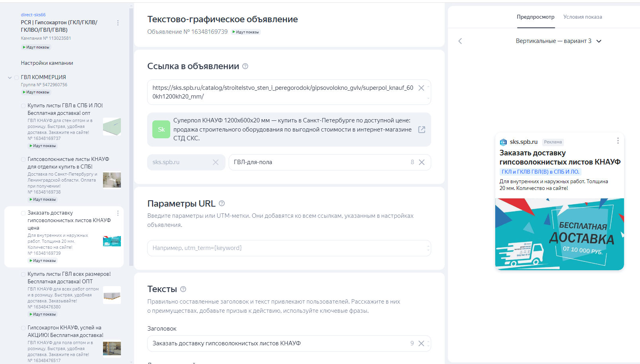Click thumbnail of ad 16348169738
Screen dimensions: 640x364
pyautogui.click(x=112, y=180)
